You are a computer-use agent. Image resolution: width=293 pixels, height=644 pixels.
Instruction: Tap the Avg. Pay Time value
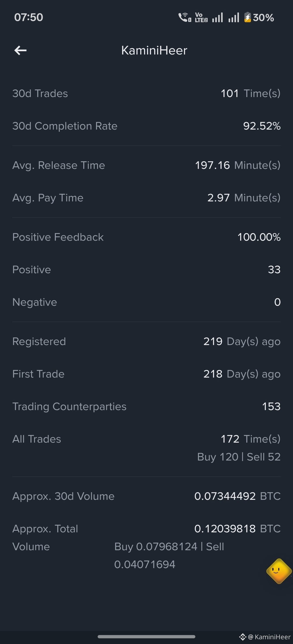(244, 198)
